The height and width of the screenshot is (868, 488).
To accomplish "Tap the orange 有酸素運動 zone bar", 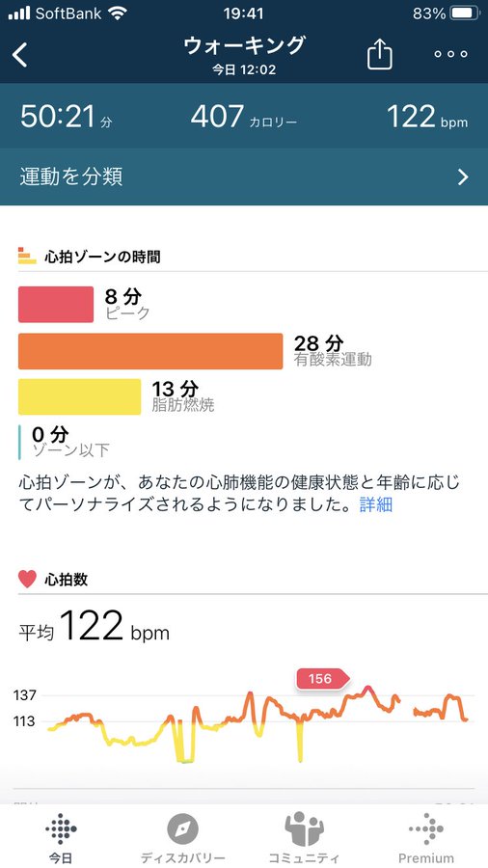I will tap(150, 351).
